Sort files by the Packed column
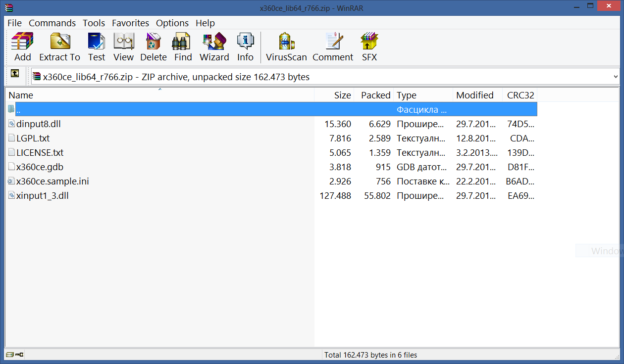This screenshot has width=624, height=364. (x=374, y=95)
